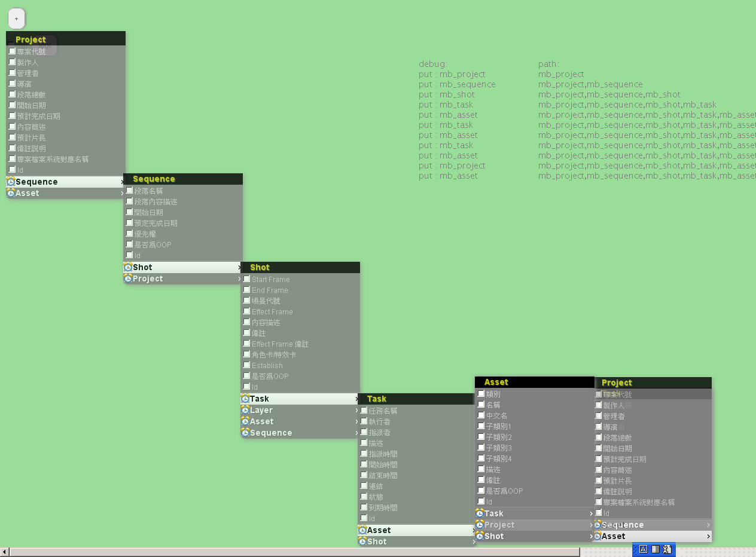Select Sequence item in the Shot menu
This screenshot has width=756, height=557.
pos(271,433)
